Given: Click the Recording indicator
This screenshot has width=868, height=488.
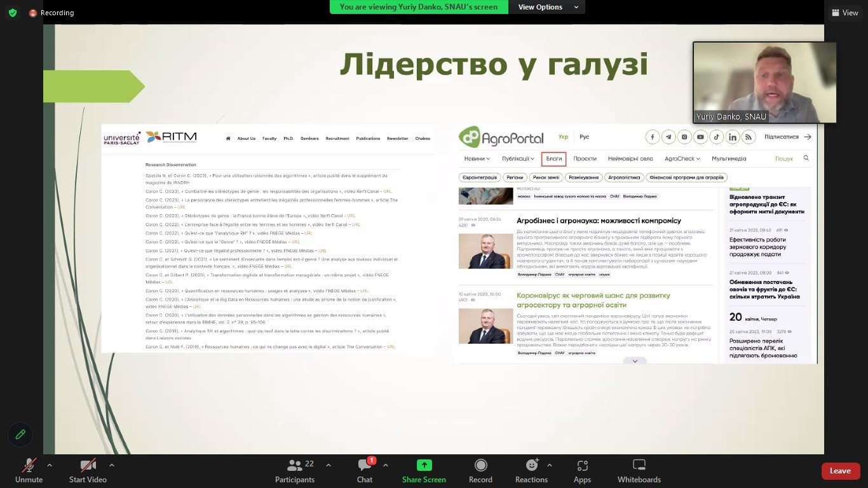Looking at the screenshot, I should [51, 13].
